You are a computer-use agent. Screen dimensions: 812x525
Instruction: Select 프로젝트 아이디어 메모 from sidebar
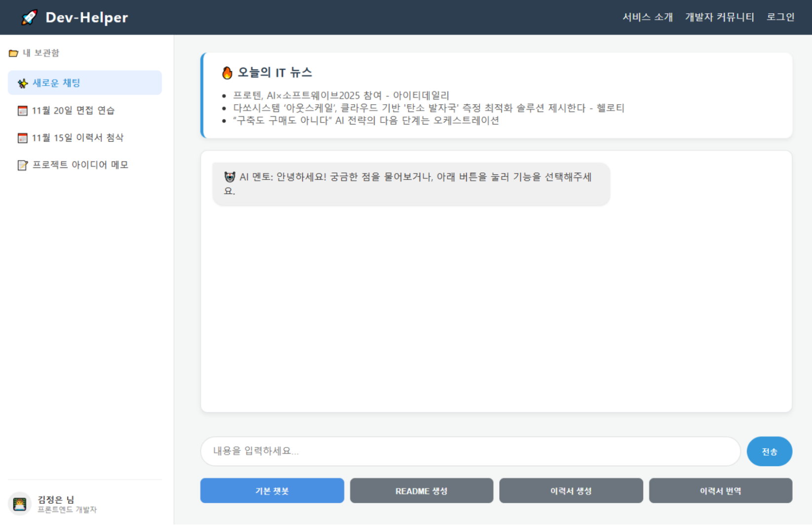click(81, 165)
